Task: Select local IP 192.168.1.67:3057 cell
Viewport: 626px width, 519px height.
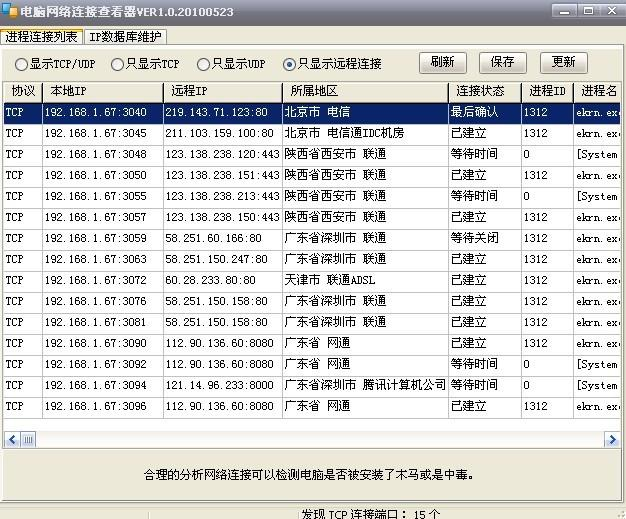Action: click(x=103, y=218)
